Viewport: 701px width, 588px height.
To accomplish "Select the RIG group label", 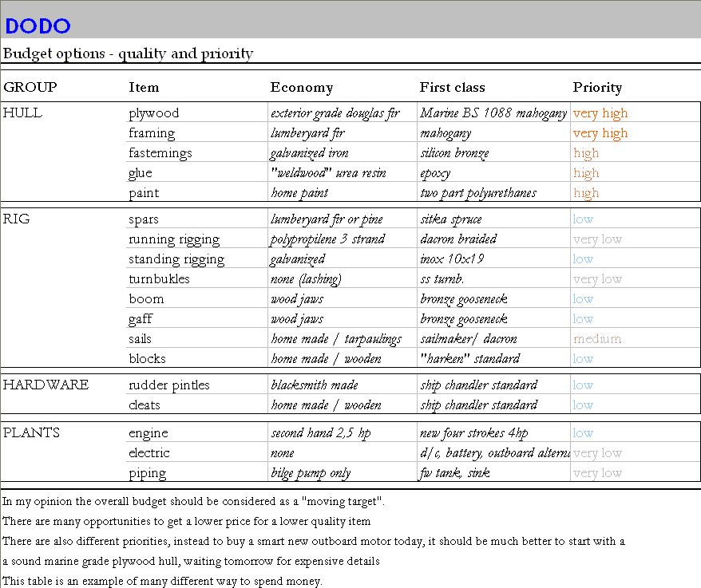I will tap(17, 219).
